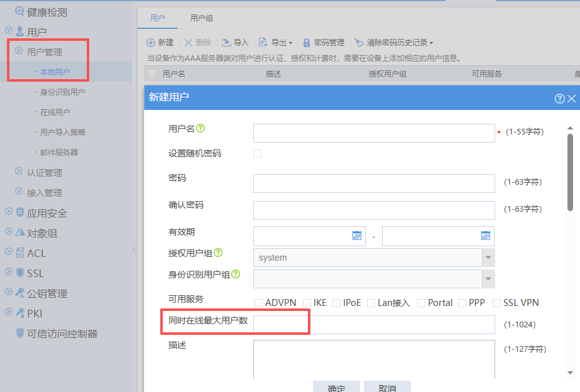Screen dimensions: 580x392
Task: Enable the PPP service checkbox
Action: (x=462, y=303)
